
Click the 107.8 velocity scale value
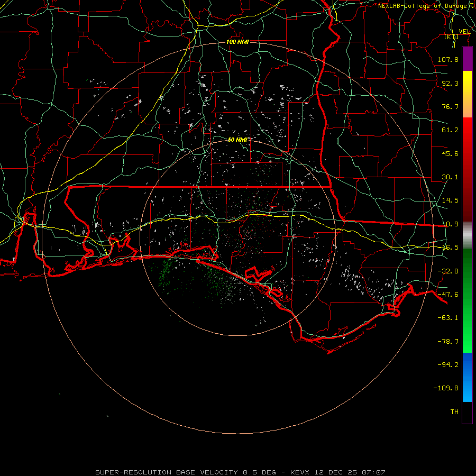pos(448,59)
